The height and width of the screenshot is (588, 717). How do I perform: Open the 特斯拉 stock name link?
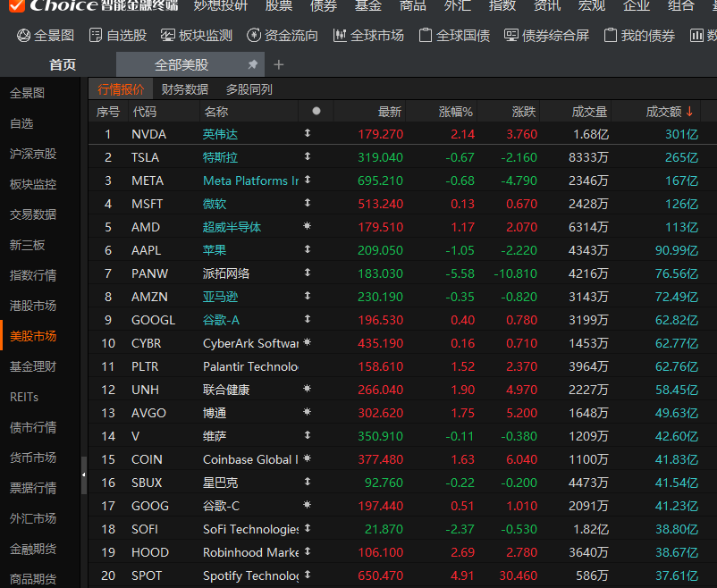coord(221,157)
